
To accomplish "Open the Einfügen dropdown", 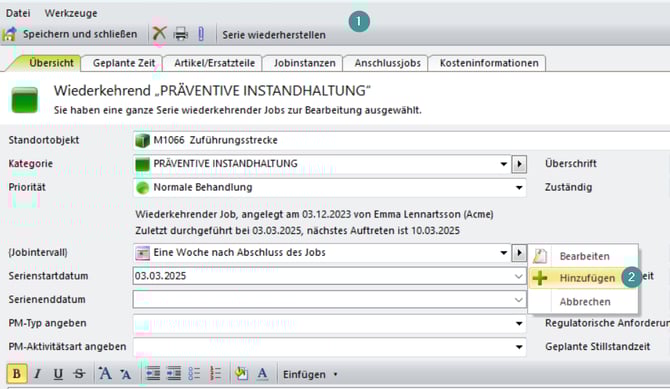I will coord(310,375).
